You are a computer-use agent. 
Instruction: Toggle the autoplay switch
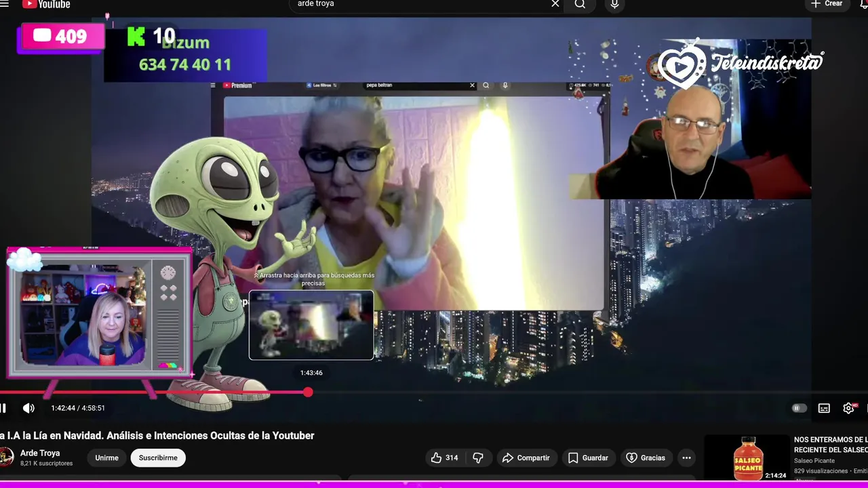(799, 408)
